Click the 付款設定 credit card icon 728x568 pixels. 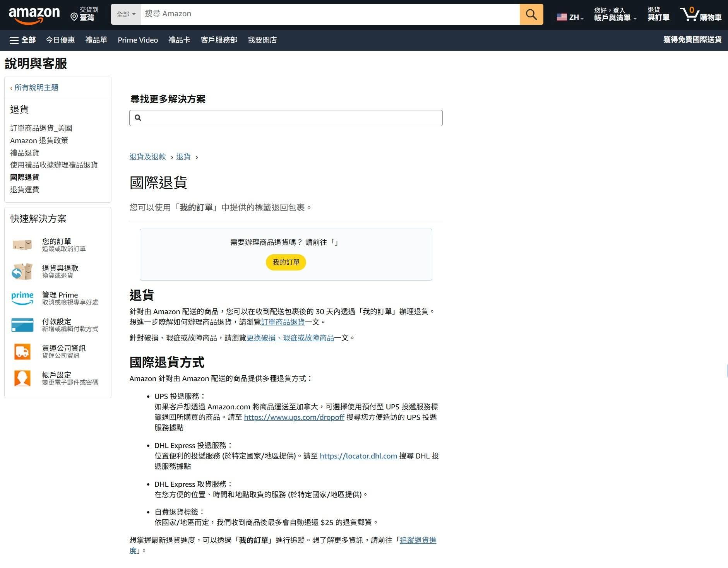coord(22,325)
